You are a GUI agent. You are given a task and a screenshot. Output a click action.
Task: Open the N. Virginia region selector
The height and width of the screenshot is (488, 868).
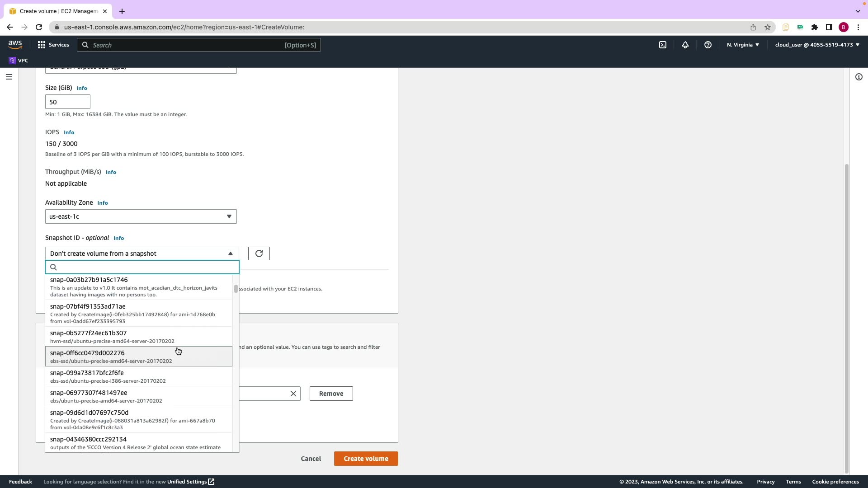coord(743,45)
